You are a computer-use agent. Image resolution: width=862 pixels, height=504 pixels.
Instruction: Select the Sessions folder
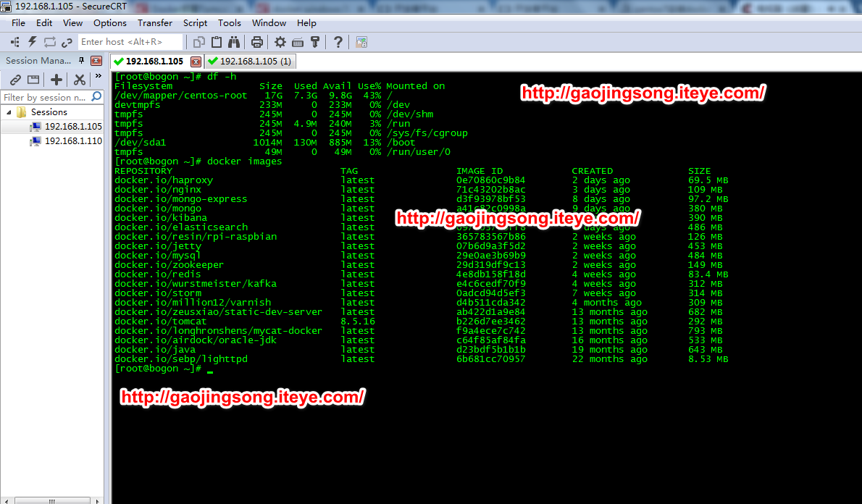click(49, 112)
